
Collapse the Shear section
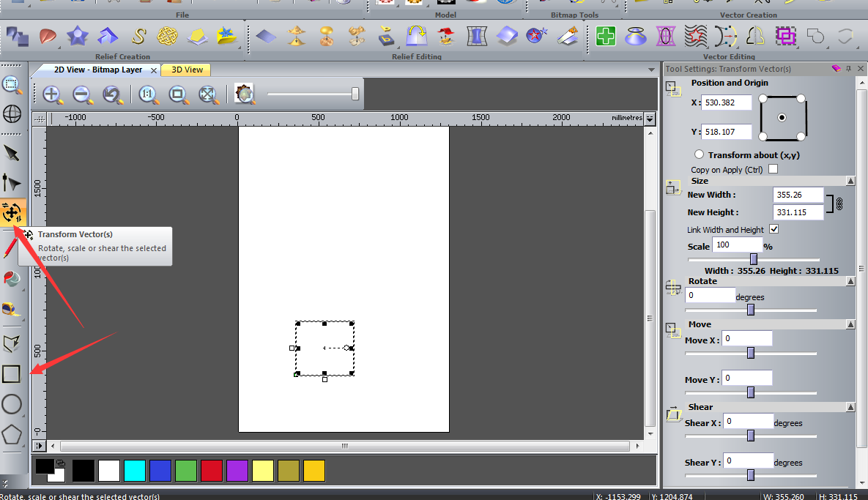pos(850,407)
